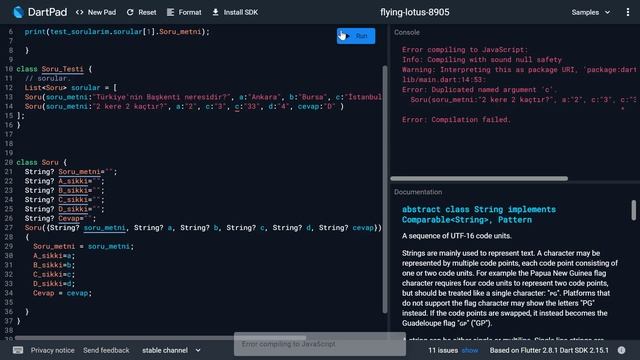
Task: Click 'Info: Compiling with sound null safety' line
Action: pos(482,60)
